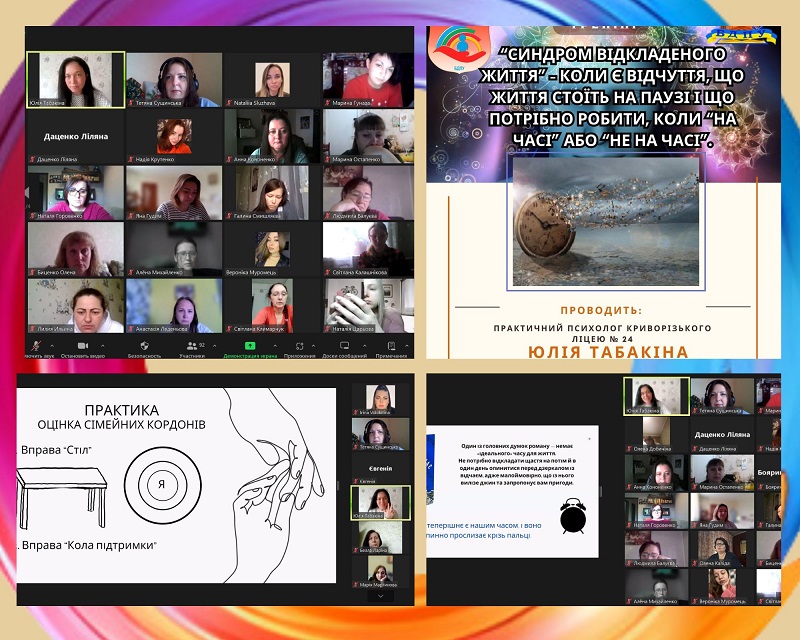The width and height of the screenshot is (800, 640).
Task: Select Олена Кайда video tile
Action: pos(722,549)
